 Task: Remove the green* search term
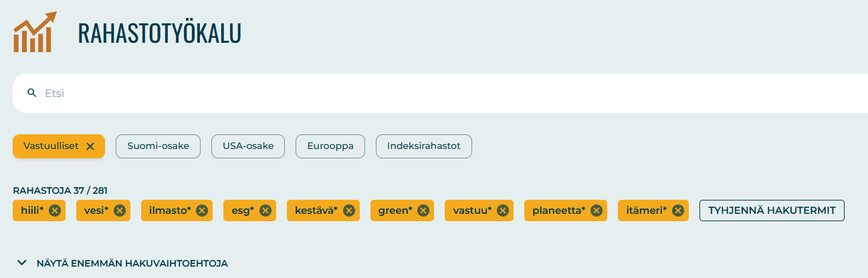(x=423, y=211)
